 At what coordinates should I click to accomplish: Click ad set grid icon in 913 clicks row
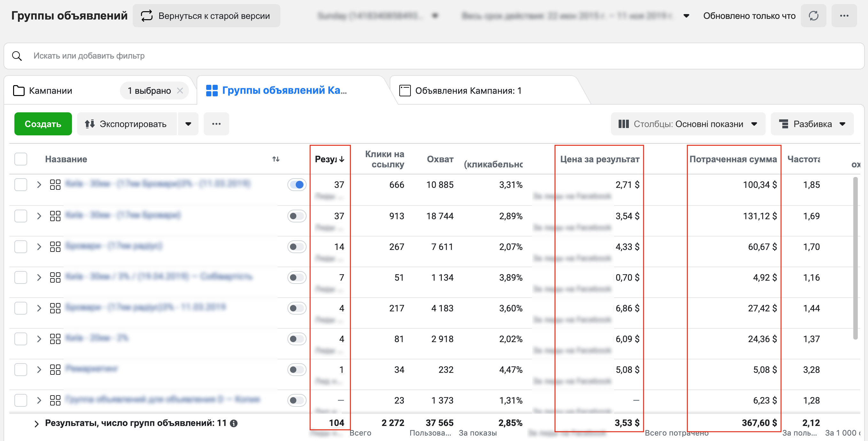point(55,216)
